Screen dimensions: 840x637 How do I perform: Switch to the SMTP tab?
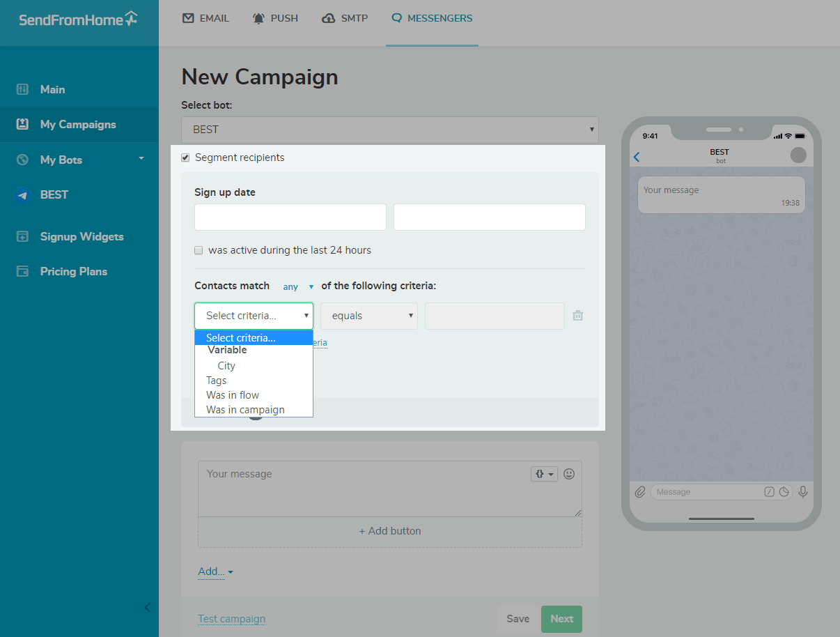(x=345, y=18)
